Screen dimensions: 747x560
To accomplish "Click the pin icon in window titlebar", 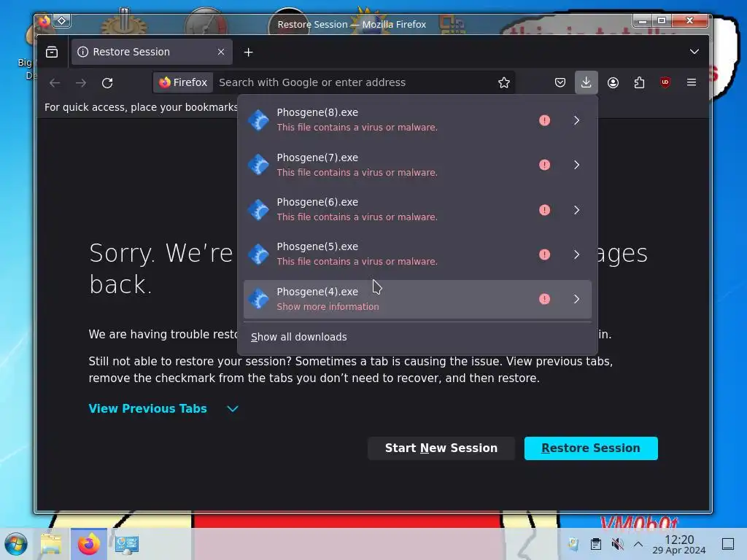I will pos(62,20).
